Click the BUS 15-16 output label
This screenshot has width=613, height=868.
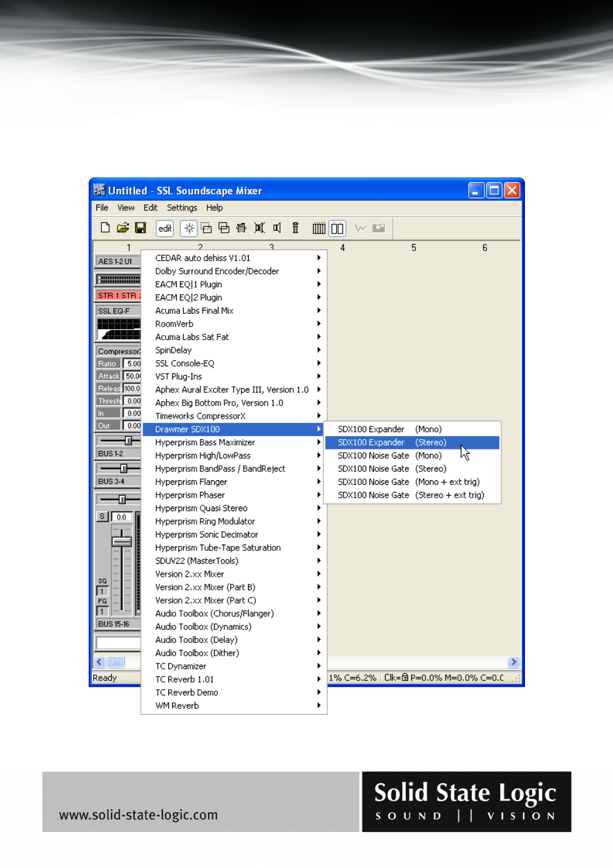coord(116,624)
